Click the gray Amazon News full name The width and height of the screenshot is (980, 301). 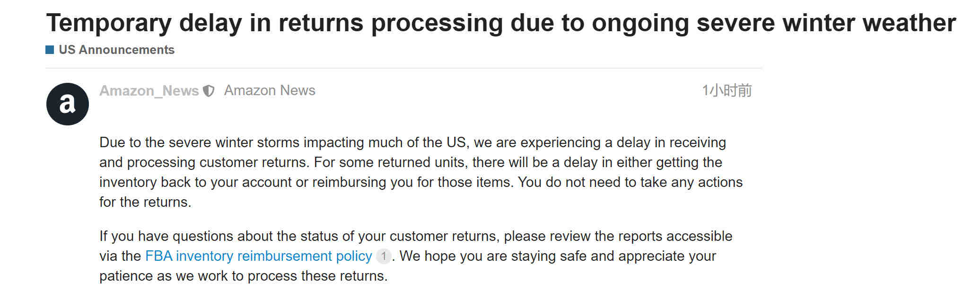click(270, 90)
